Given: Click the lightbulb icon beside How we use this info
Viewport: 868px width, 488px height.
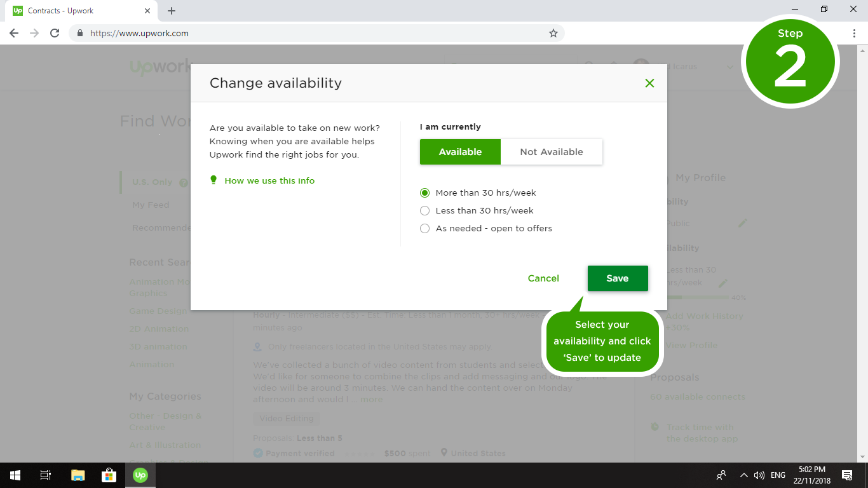Looking at the screenshot, I should (x=214, y=180).
